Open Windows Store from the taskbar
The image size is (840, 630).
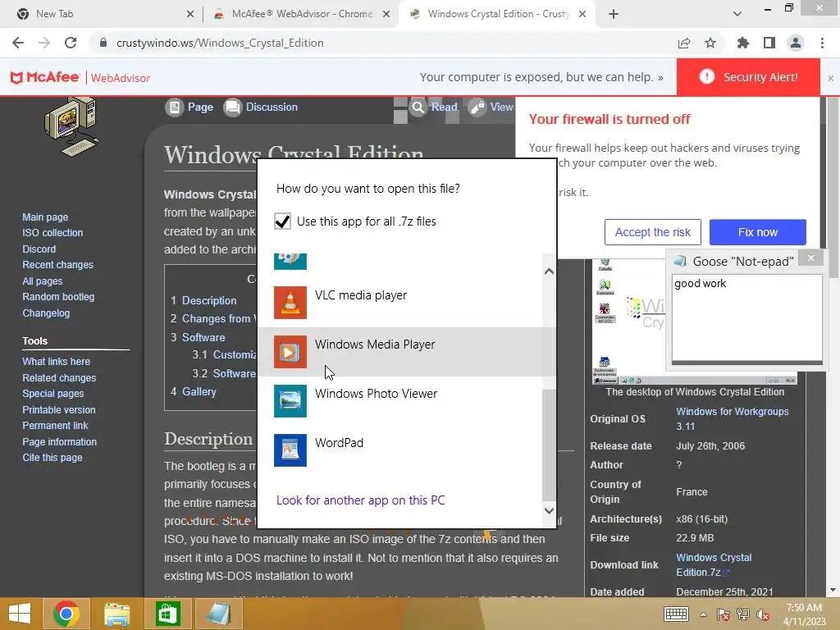coord(167,614)
